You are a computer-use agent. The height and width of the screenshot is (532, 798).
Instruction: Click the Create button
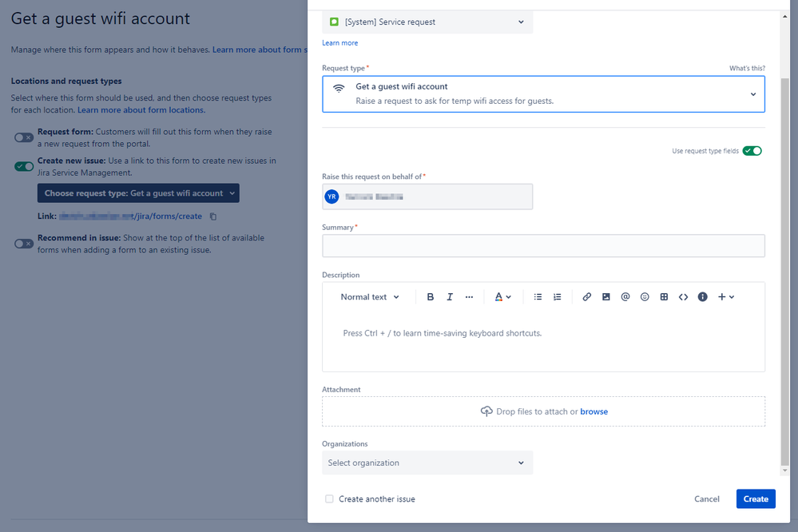(755, 498)
